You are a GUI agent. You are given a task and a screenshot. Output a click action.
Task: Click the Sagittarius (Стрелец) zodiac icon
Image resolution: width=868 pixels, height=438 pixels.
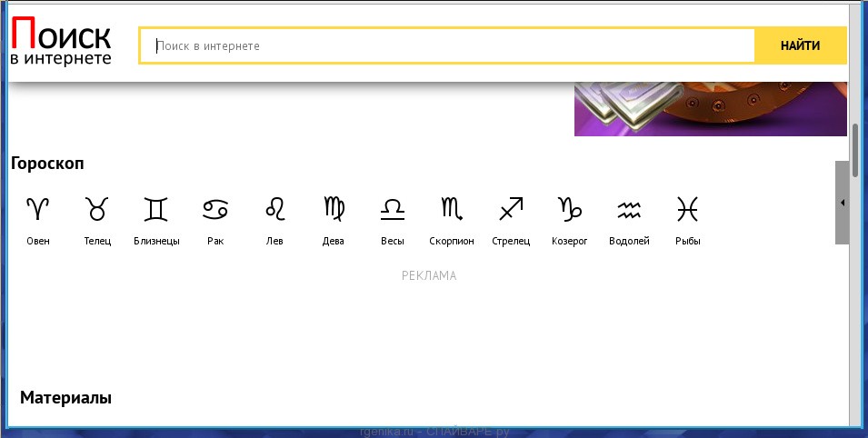point(511,210)
